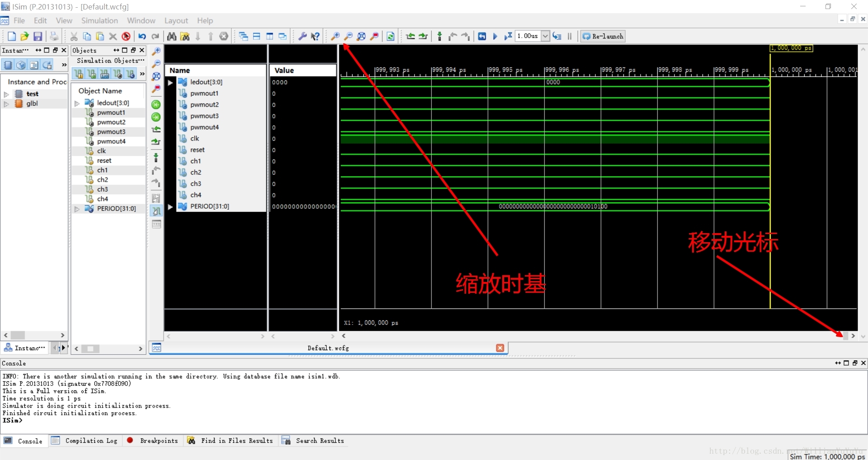Open Find in Files folder-binoculars icon

(185, 36)
